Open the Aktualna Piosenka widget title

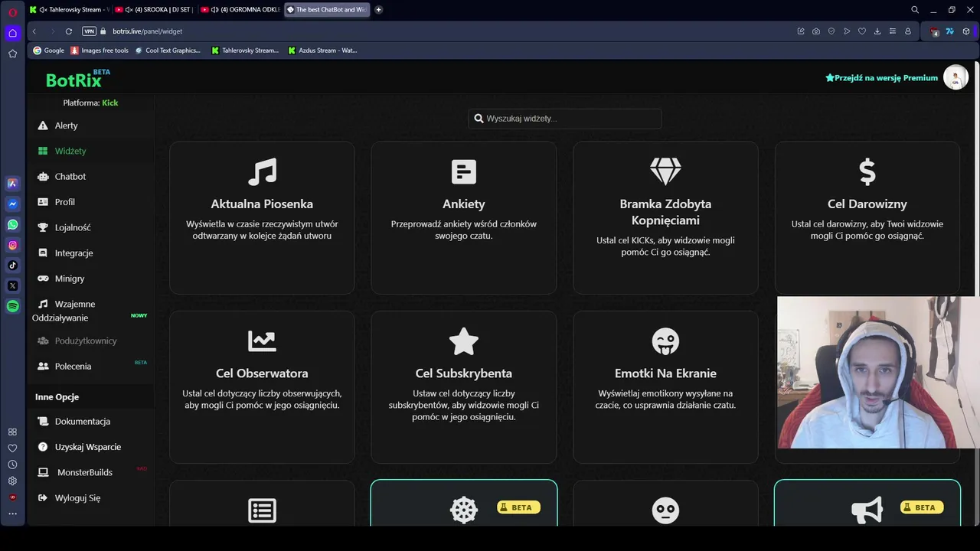(262, 204)
